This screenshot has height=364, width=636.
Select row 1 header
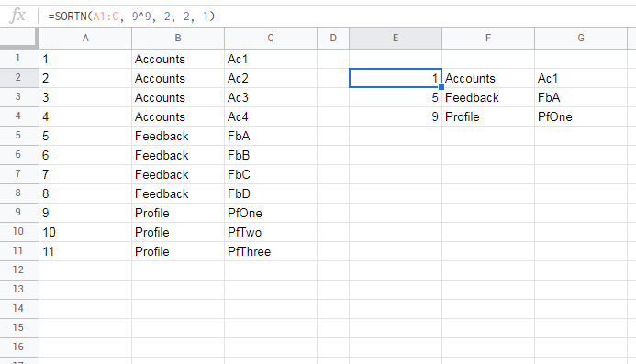coord(19,59)
